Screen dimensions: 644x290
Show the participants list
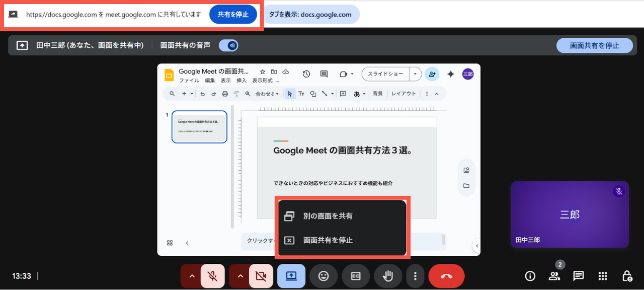[x=554, y=276]
